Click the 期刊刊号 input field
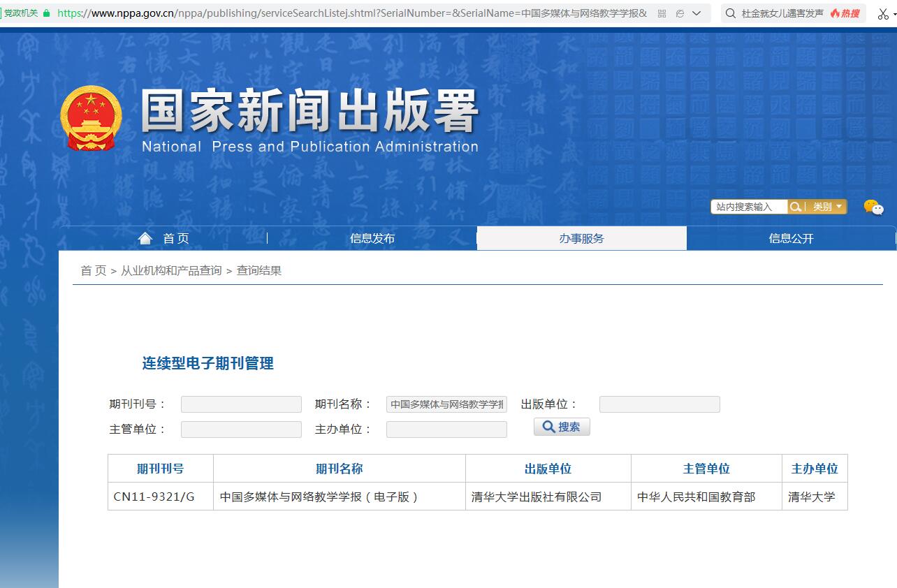Viewport: 897px width, 588px height. tap(240, 404)
